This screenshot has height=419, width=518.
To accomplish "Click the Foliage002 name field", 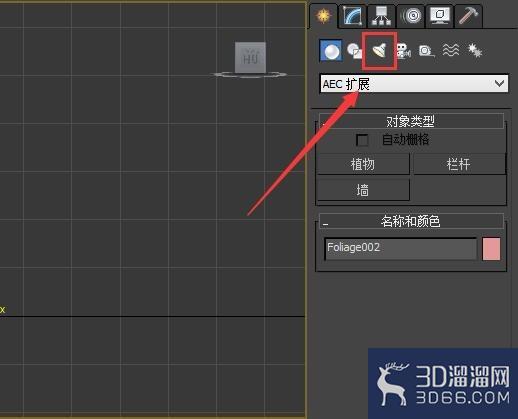I will tap(401, 248).
